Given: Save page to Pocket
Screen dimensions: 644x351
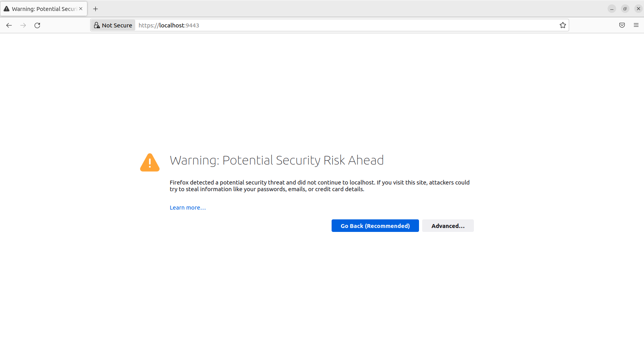Looking at the screenshot, I should (622, 25).
